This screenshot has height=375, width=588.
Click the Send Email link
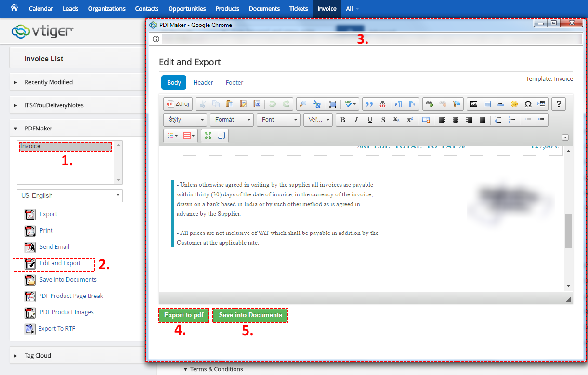pyautogui.click(x=54, y=247)
